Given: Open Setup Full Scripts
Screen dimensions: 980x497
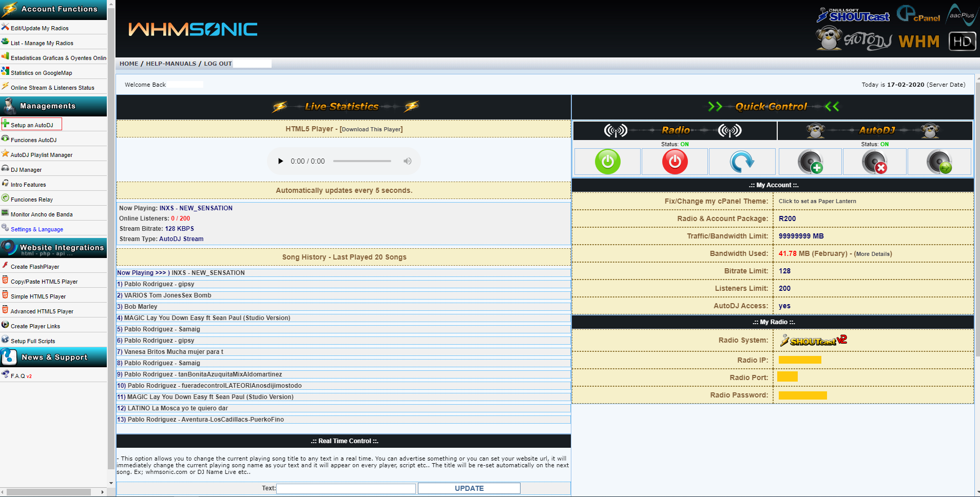Looking at the screenshot, I should pyautogui.click(x=32, y=341).
